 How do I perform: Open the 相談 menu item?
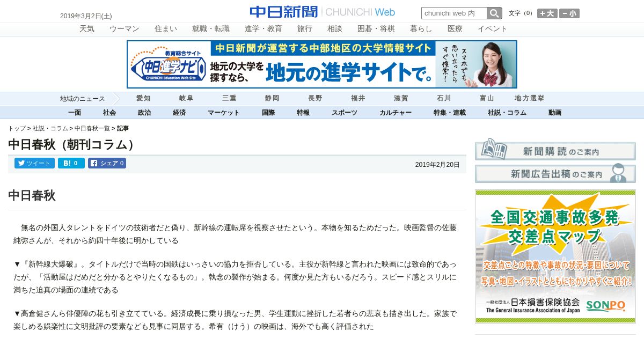pyautogui.click(x=335, y=29)
